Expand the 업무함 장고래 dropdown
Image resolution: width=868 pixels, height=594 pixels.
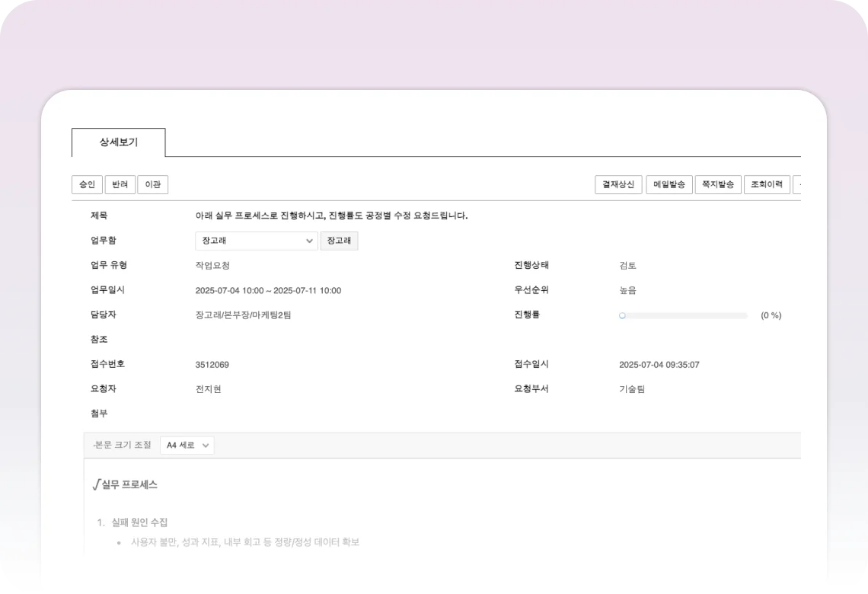pos(256,241)
